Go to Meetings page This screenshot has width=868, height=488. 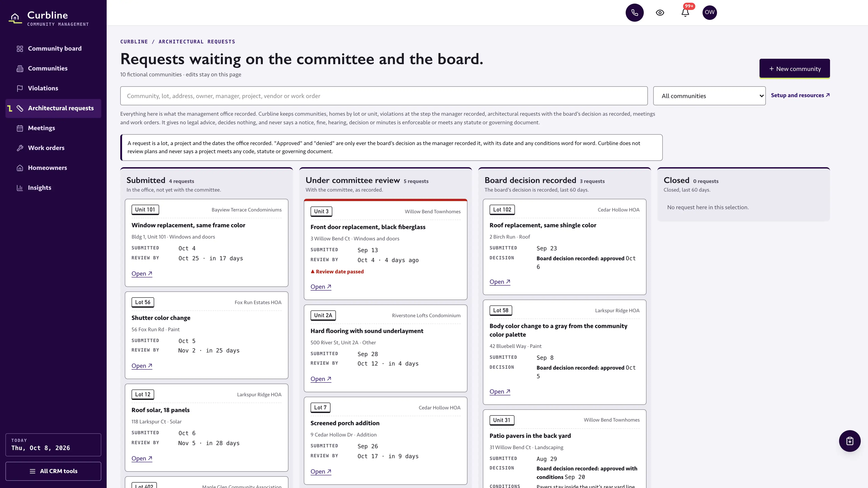click(x=53, y=128)
